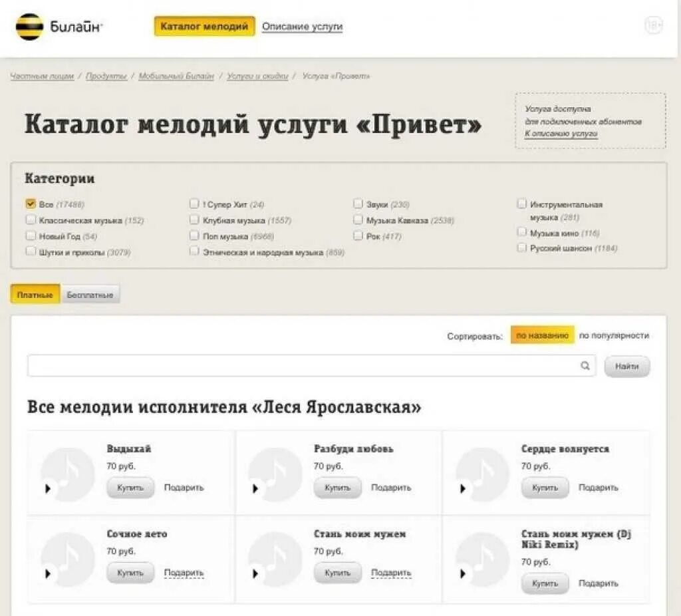Click the 18+ age rating icon
This screenshot has height=616, width=681.
tap(653, 26)
